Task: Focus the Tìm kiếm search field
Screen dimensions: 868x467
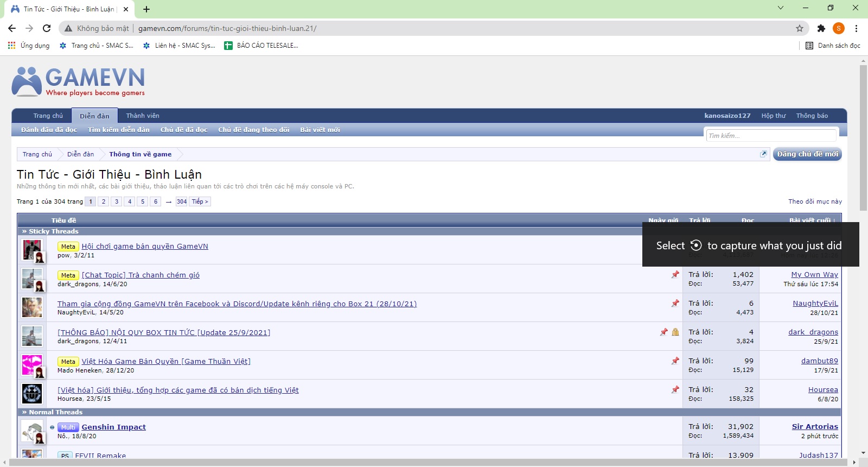Action: 771,136
